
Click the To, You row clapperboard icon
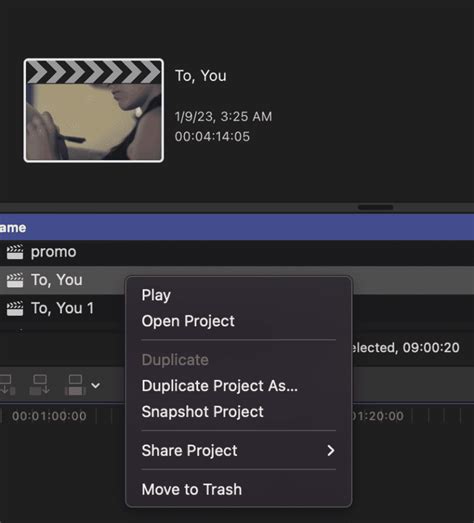(x=15, y=280)
